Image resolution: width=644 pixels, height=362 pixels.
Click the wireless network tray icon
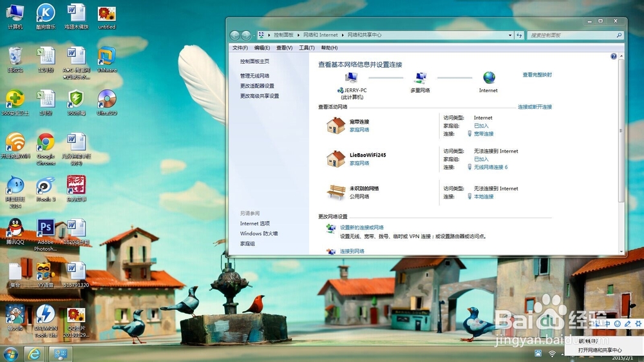(553, 354)
